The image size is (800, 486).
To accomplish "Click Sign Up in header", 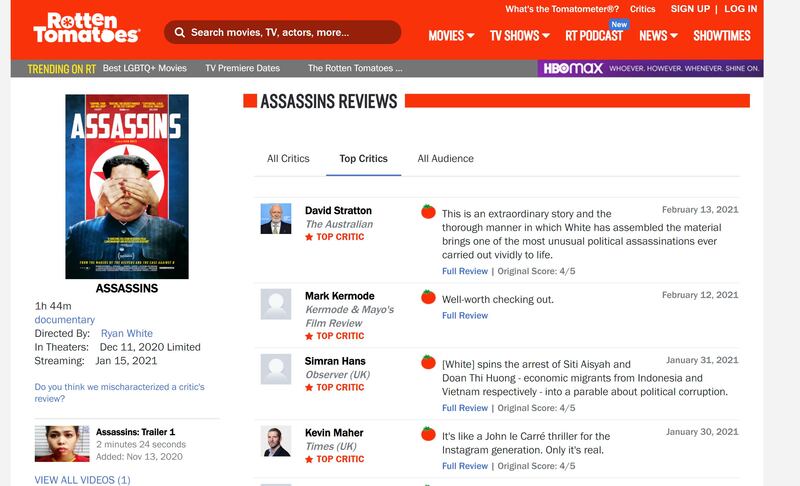I will tap(690, 9).
